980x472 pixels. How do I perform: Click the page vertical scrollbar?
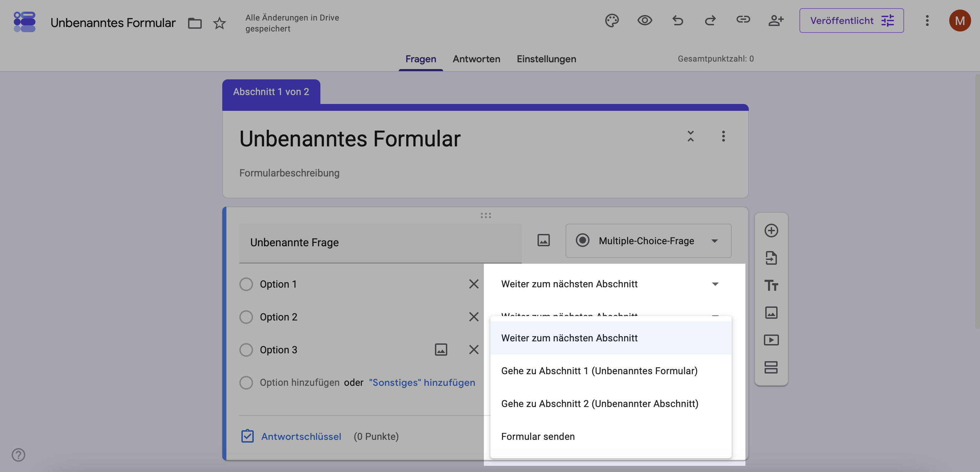point(977,201)
